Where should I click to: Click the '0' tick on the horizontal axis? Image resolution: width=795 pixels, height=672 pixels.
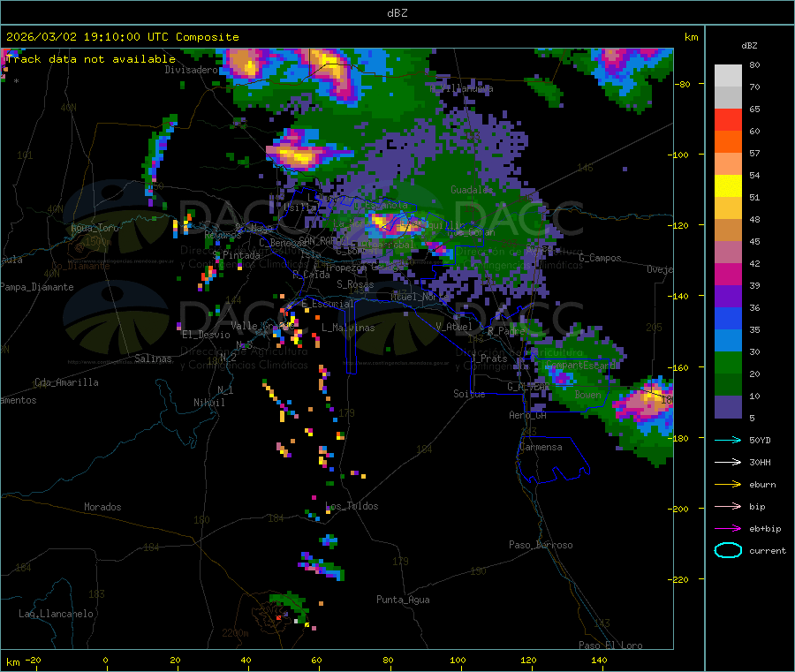(105, 660)
